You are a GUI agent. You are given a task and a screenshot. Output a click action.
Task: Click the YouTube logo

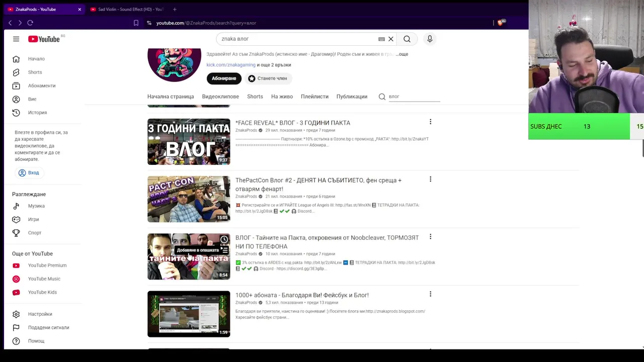click(x=44, y=39)
